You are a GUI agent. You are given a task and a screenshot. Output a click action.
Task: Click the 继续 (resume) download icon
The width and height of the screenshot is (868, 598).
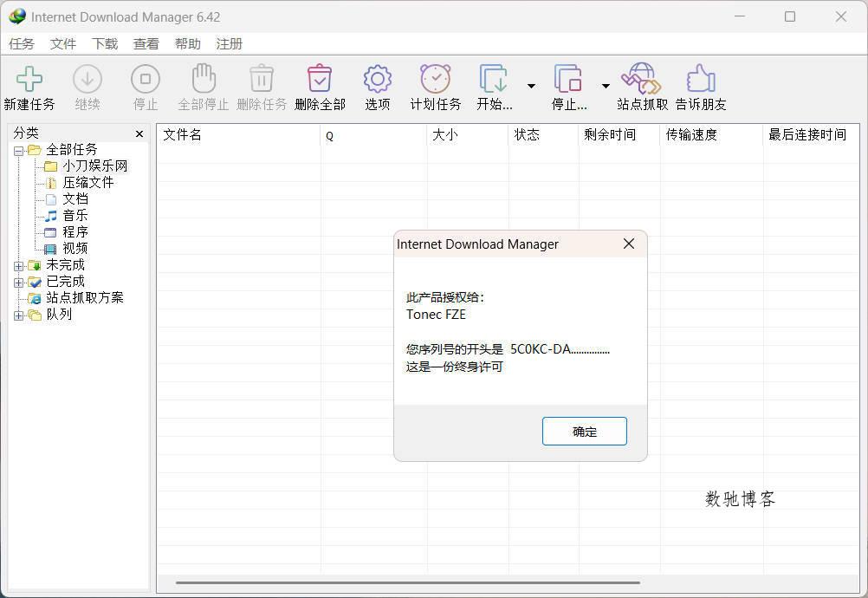87,79
